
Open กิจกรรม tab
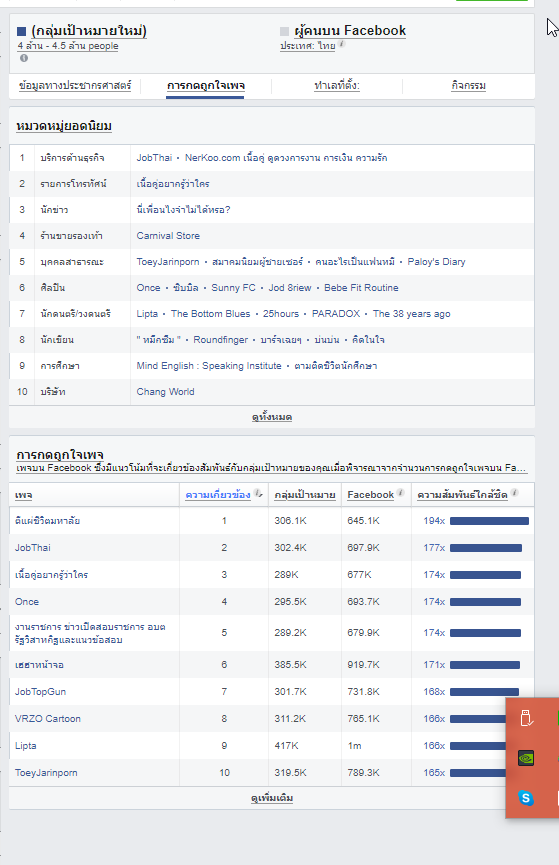468,86
